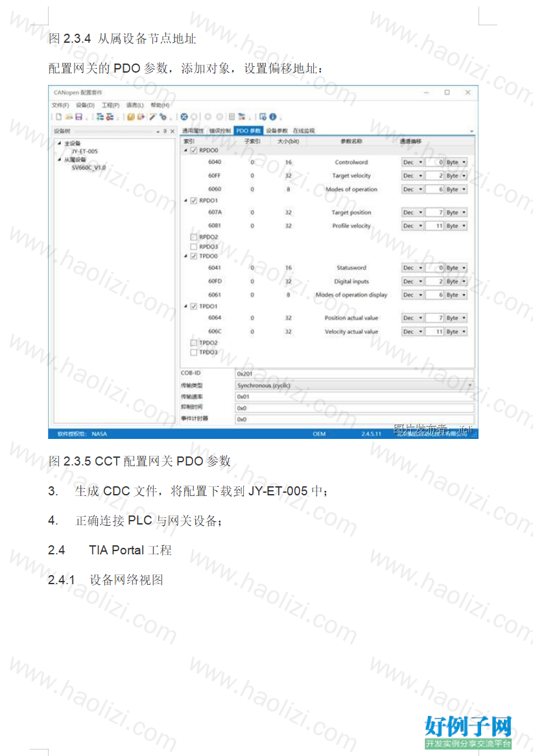Viewport: 533px width, 756px height.
Task: Enable the TPDO2 checkbox
Action: point(193,343)
